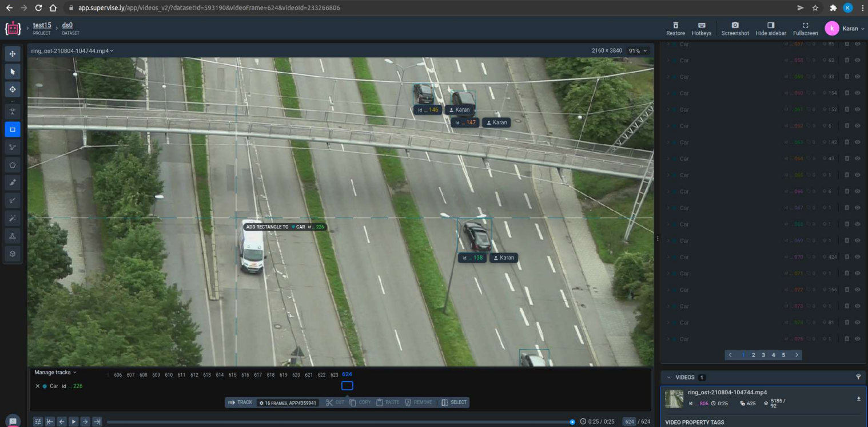Open the zoom level 91% dropdown
The height and width of the screenshot is (427, 868).
[638, 51]
